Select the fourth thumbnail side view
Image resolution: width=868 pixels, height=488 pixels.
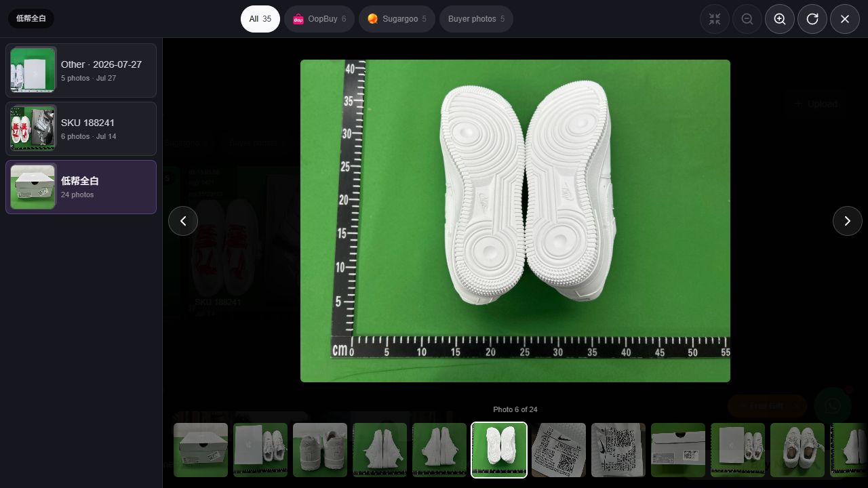(380, 450)
